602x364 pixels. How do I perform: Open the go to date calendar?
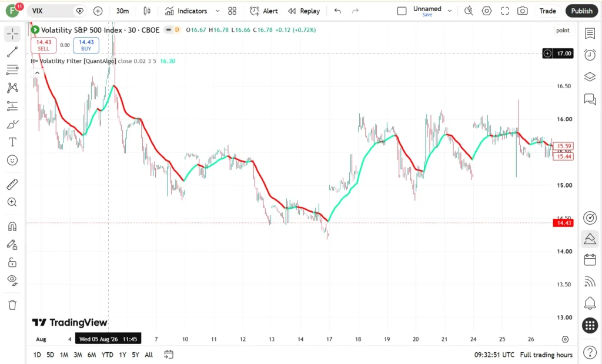tap(169, 355)
